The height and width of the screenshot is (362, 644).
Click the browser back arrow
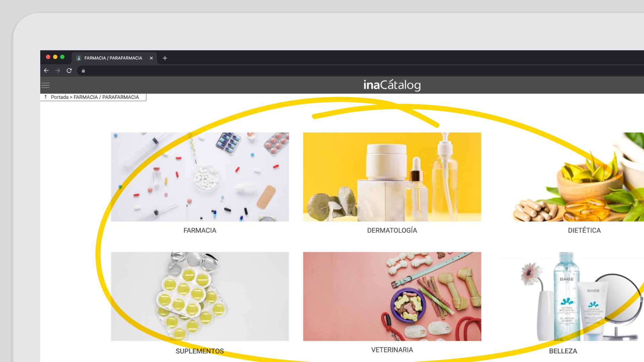[x=46, y=71]
